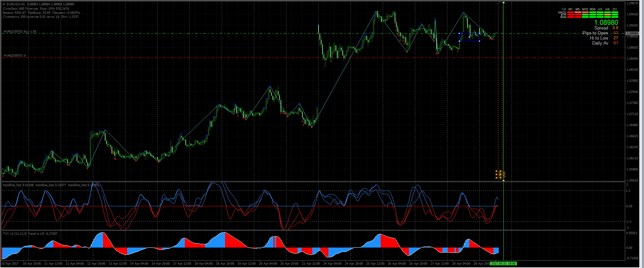Click the EMA row label in signal panel
The height and width of the screenshot is (268, 644).
coord(563,17)
